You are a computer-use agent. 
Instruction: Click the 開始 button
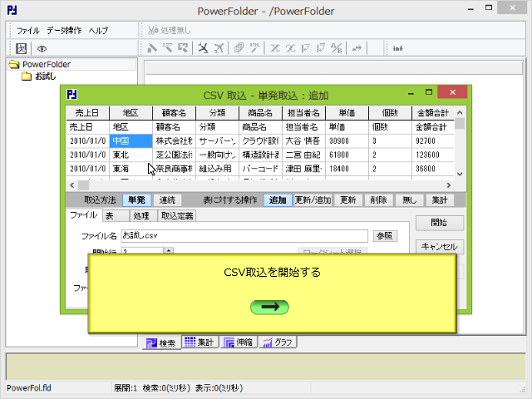point(440,223)
